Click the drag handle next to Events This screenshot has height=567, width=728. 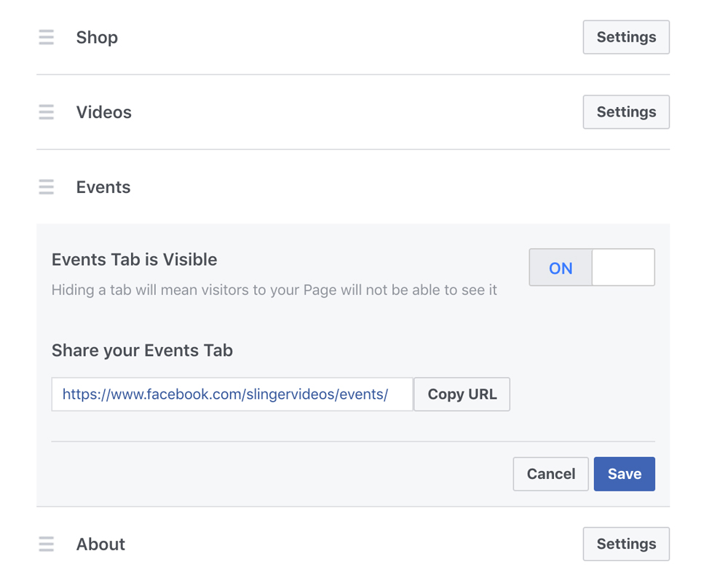(46, 187)
